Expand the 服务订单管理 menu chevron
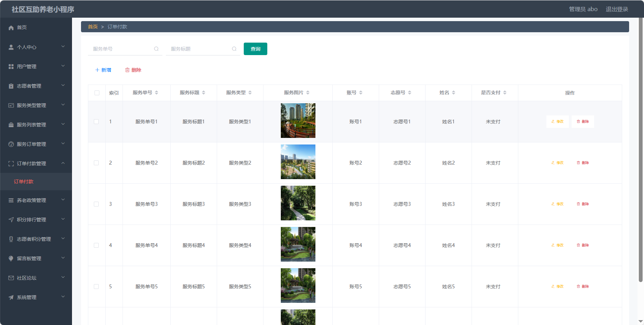 (x=63, y=143)
